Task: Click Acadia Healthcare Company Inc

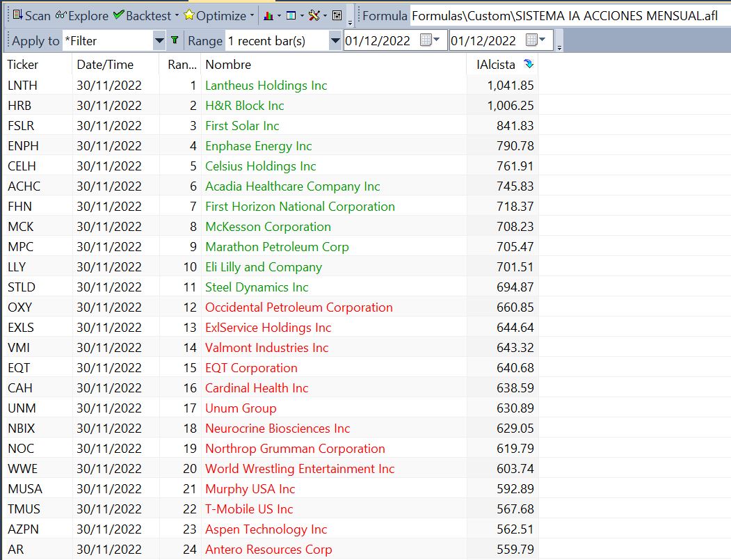Action: [292, 186]
